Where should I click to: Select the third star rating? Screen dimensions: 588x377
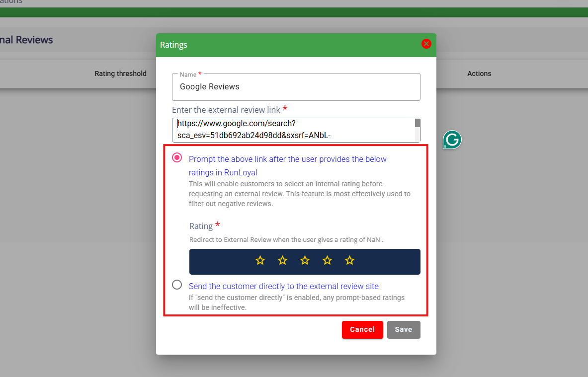pos(305,260)
